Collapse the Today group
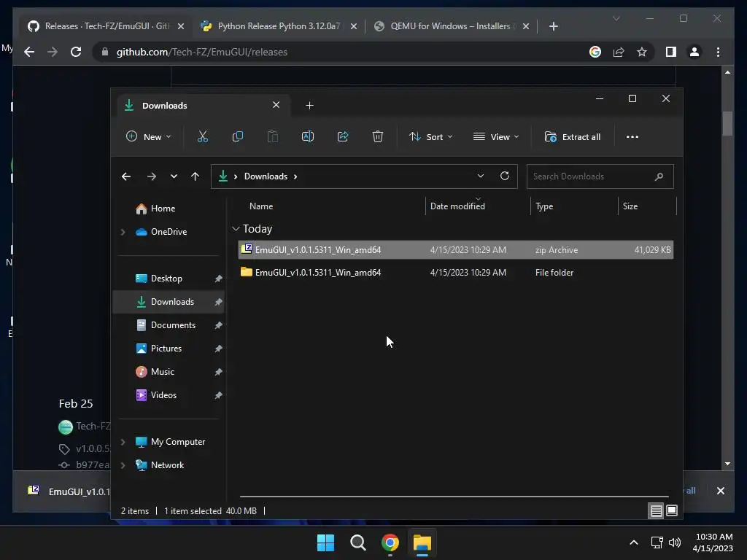 pyautogui.click(x=236, y=229)
